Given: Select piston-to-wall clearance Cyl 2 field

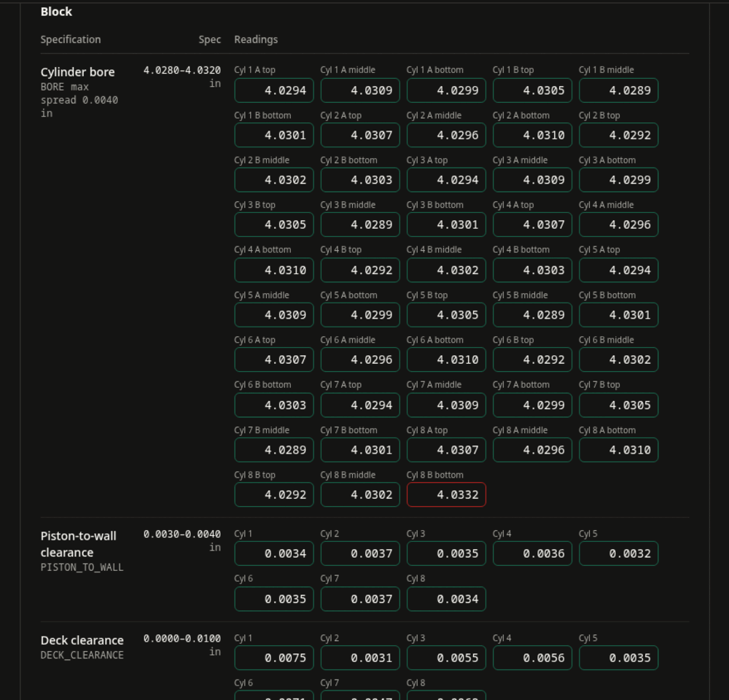Looking at the screenshot, I should click(x=360, y=553).
